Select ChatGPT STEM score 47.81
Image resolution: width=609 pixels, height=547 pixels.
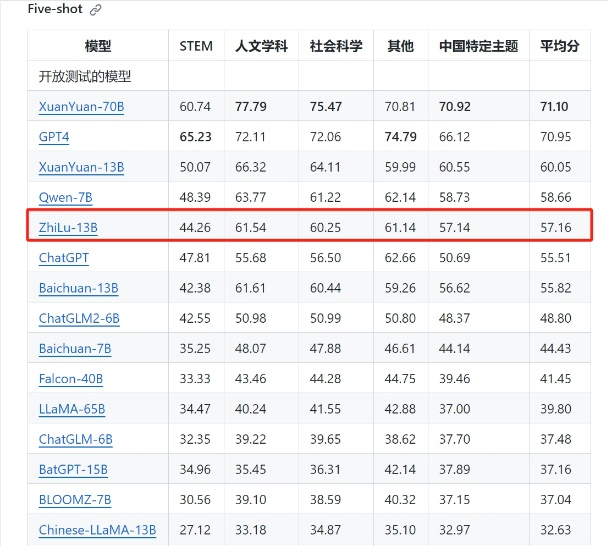click(195, 258)
